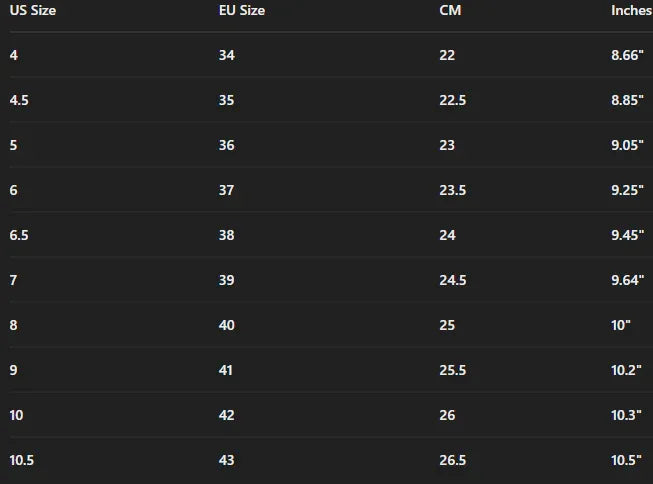Click EU size 34 cell
Screen dimensions: 653x484
tap(227, 55)
